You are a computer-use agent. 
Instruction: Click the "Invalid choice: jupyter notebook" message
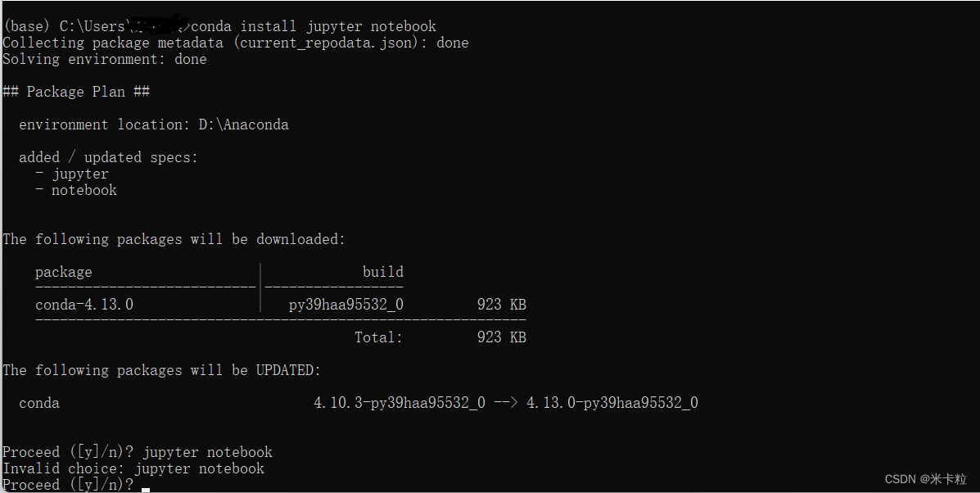click(x=133, y=468)
